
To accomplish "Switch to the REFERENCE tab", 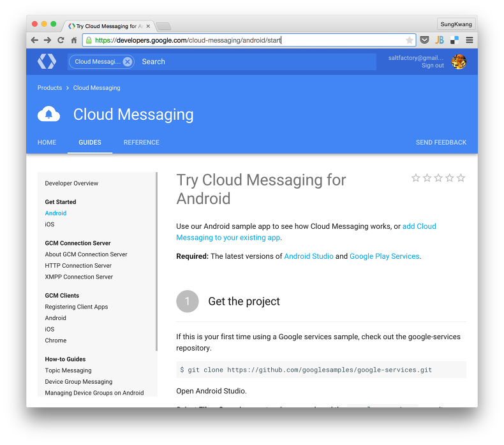I will coord(142,142).
